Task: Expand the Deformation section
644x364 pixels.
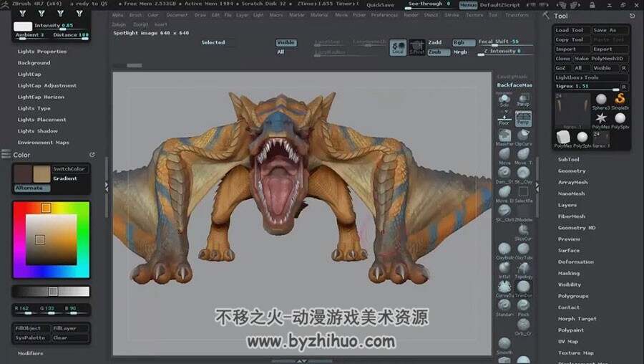Action: [x=575, y=262]
